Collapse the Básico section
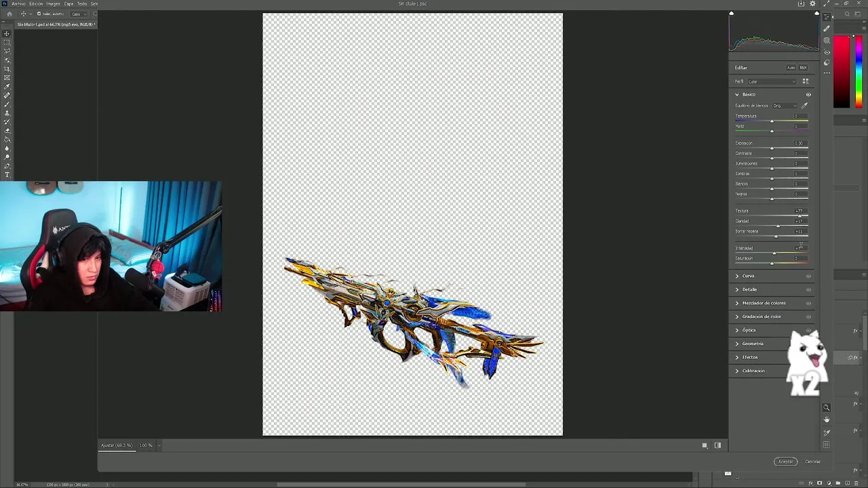Screen dimensions: 868x488 click(x=737, y=94)
